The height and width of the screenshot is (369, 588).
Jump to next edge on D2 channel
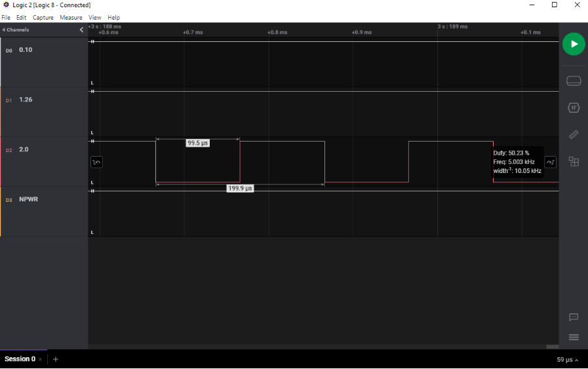[x=551, y=161]
